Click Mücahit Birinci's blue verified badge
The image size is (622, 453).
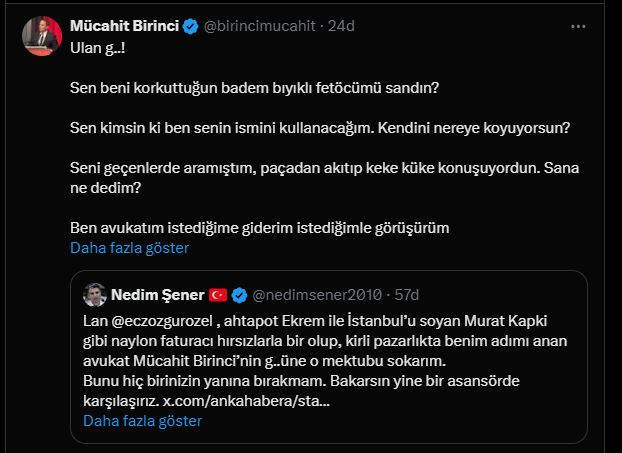pos(193,27)
